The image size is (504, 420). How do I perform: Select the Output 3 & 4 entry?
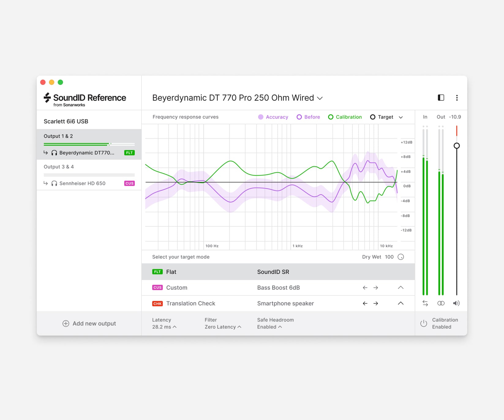pyautogui.click(x=59, y=167)
